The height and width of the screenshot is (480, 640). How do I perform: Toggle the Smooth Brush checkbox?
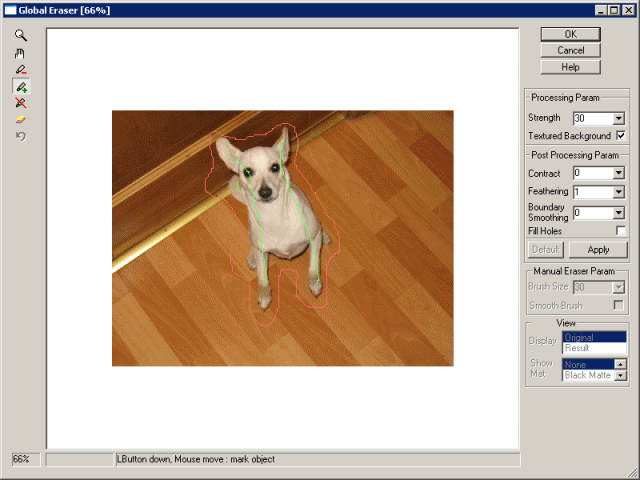click(x=618, y=305)
